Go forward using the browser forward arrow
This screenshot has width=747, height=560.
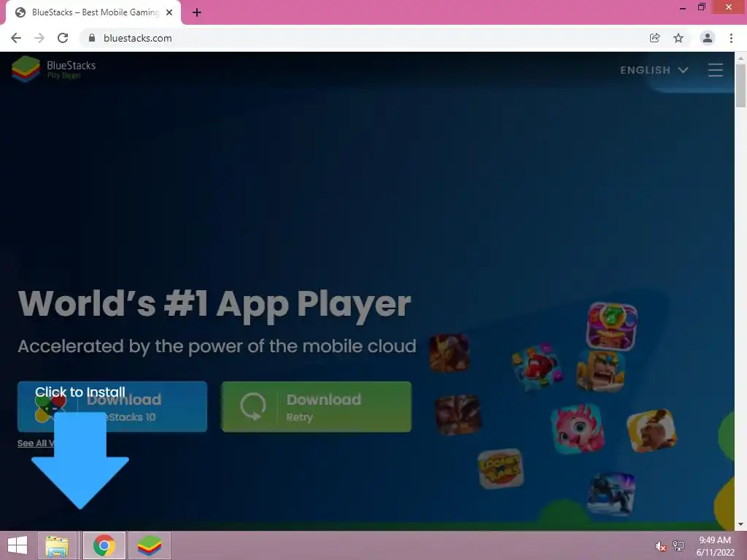coord(39,38)
